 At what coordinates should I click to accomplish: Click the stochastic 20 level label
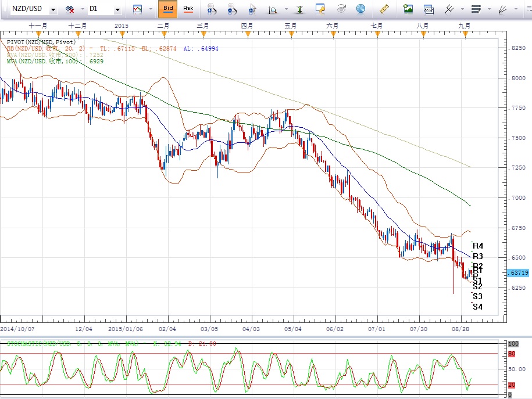point(512,385)
